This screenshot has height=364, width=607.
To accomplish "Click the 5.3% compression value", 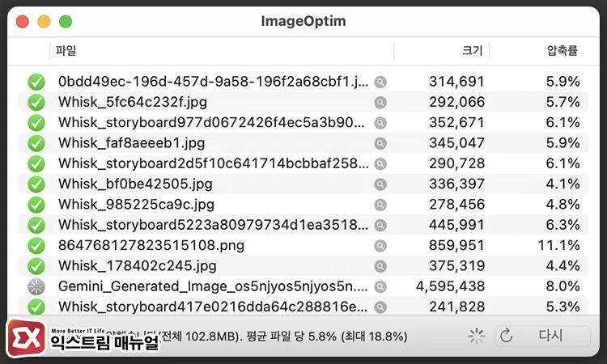I will pyautogui.click(x=562, y=307).
